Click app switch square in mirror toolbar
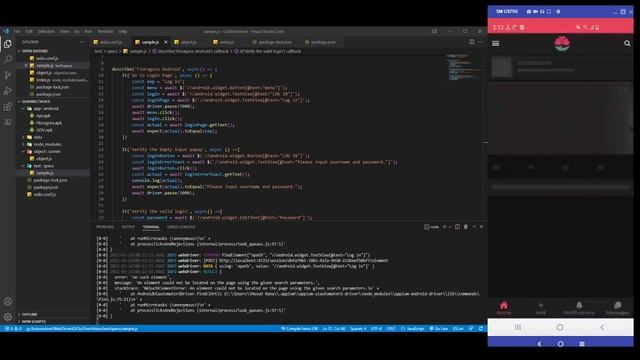This screenshot has width=640, height=360. [582, 344]
